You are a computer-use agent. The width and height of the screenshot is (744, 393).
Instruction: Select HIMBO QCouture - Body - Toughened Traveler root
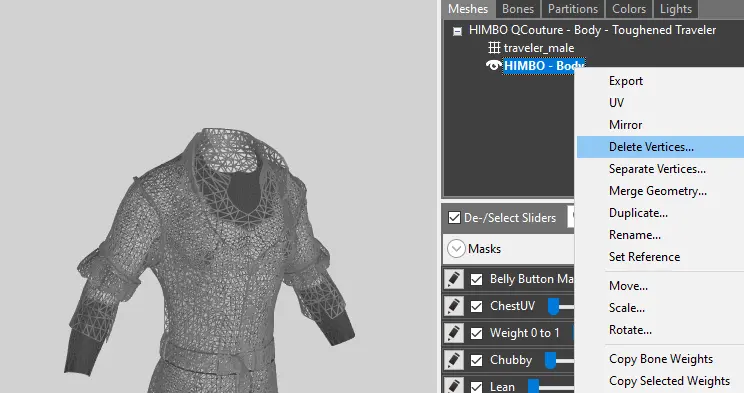(592, 30)
